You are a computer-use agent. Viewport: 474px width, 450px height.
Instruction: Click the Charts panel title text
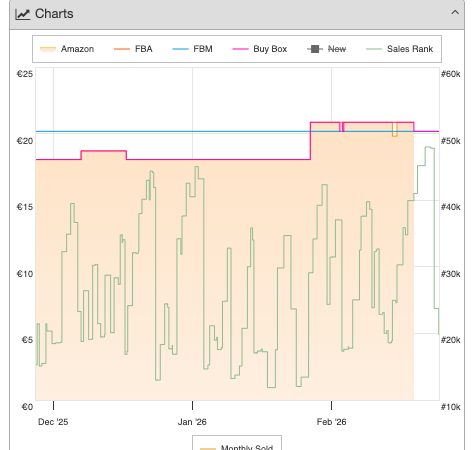click(54, 14)
